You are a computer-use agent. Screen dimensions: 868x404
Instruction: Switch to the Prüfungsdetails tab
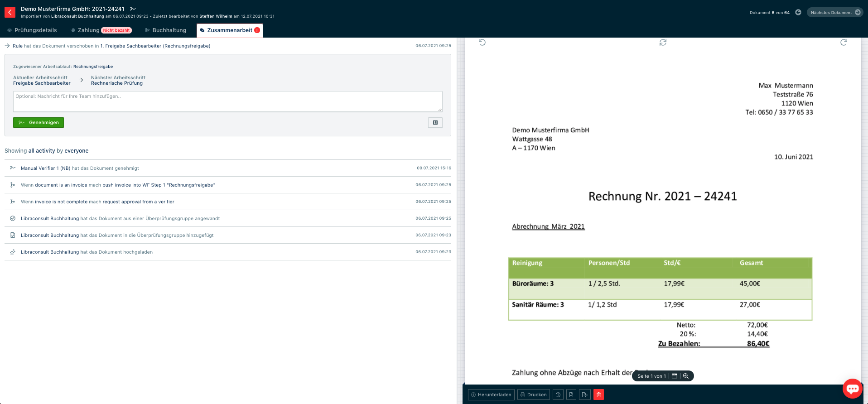coord(32,30)
